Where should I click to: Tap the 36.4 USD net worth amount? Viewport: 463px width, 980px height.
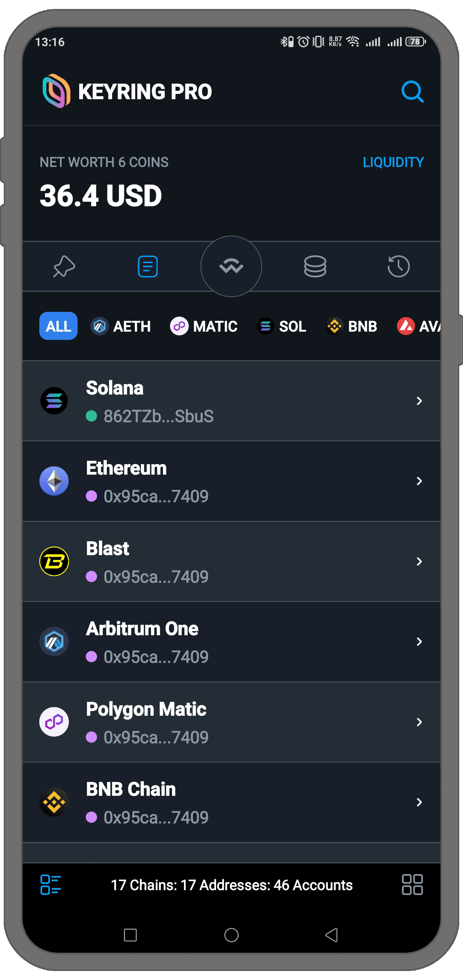(101, 196)
